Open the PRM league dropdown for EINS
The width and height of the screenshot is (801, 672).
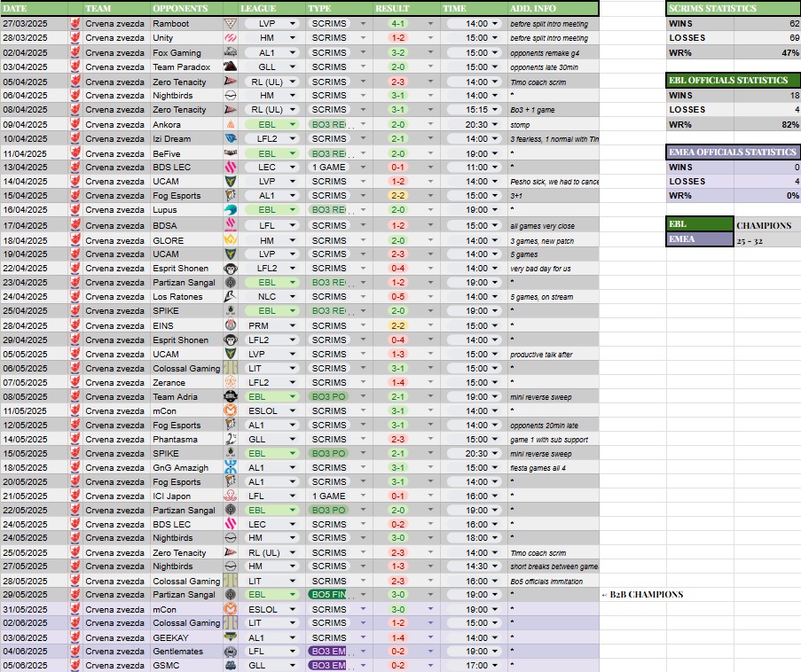(293, 325)
